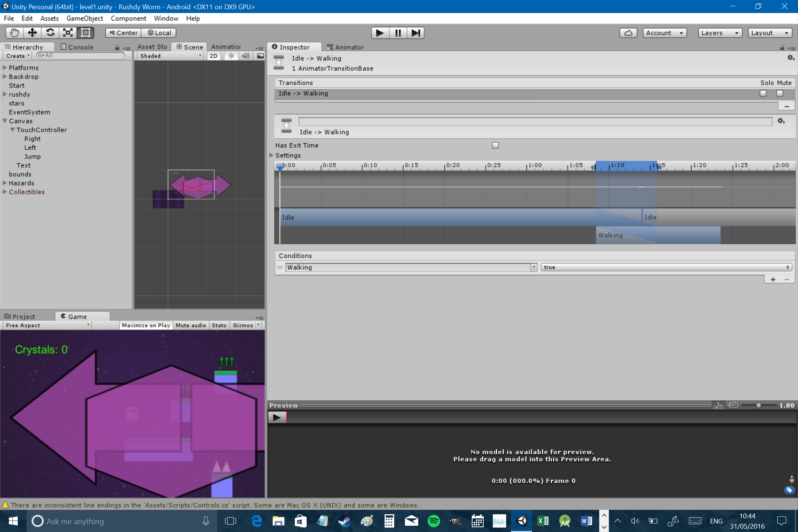
Task: Expand Platforms in Hierarchy
Action: tap(5, 68)
